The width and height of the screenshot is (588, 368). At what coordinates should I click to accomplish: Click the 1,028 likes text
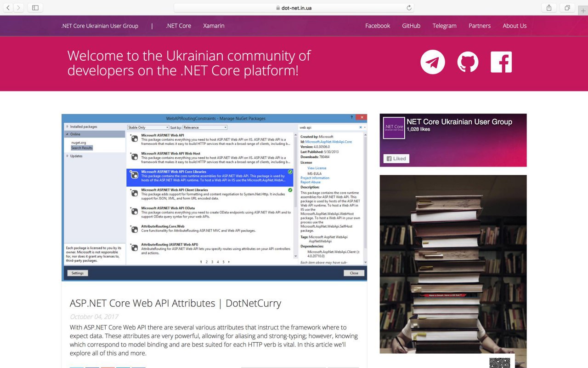418,129
